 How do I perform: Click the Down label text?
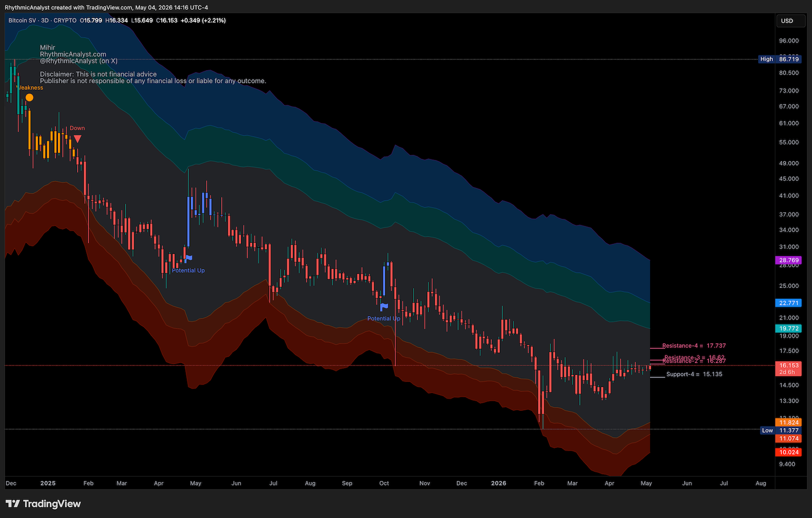tap(77, 128)
